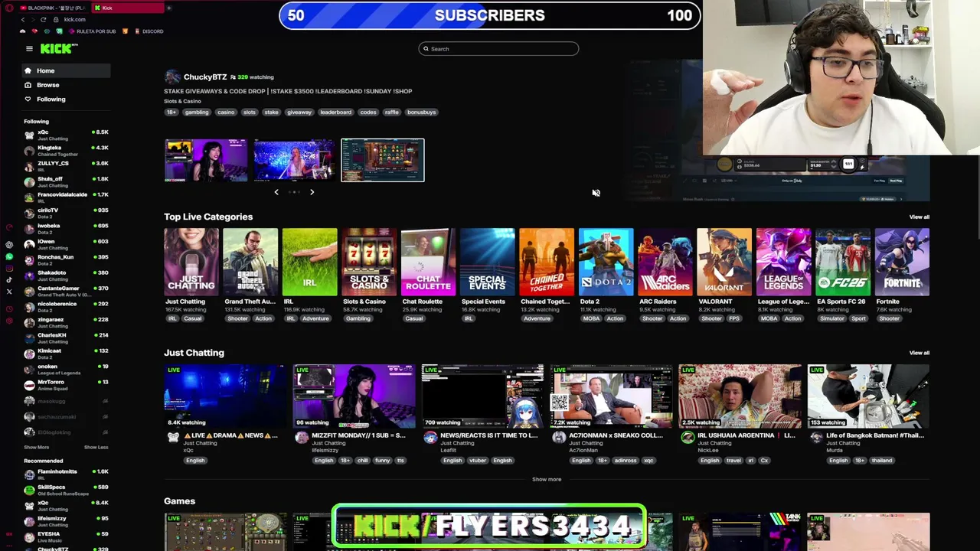Switch to the Kick browser tab
This screenshot has height=551, width=980.
(126, 8)
